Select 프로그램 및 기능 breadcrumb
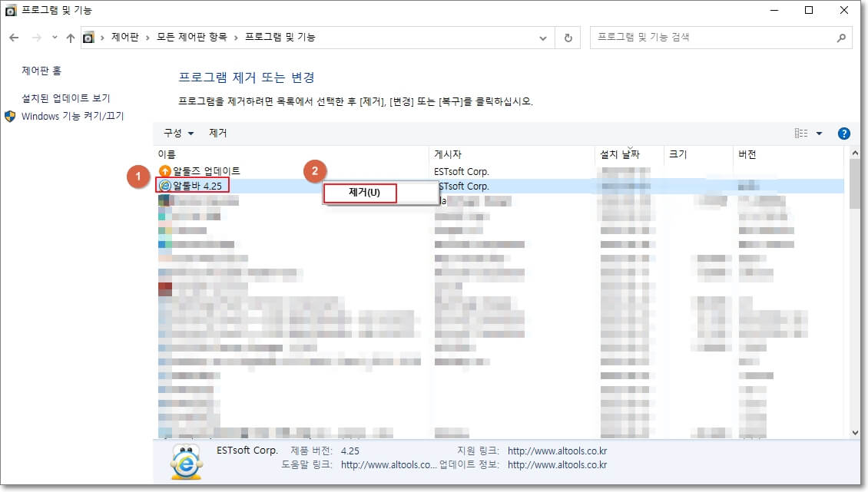 pos(280,37)
